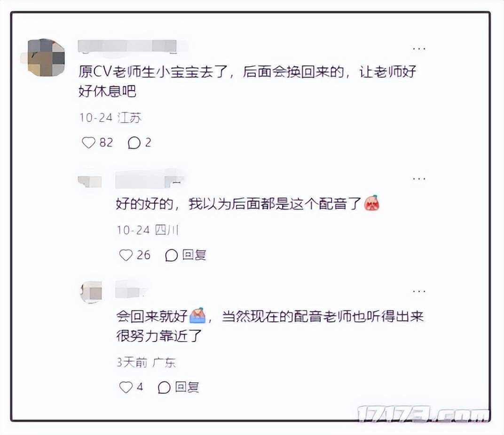Click reply icon under the Guangdong comment
This screenshot has height=435, width=504.
tap(164, 387)
